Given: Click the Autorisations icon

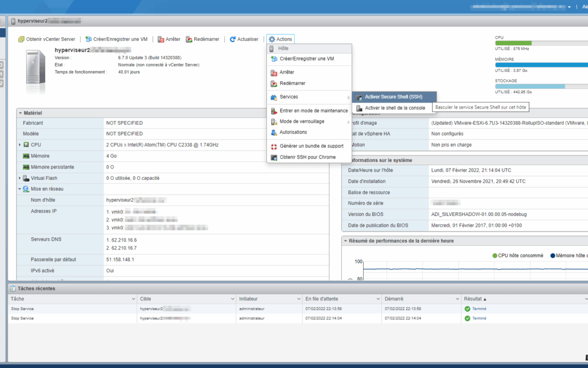Looking at the screenshot, I should coord(274,132).
